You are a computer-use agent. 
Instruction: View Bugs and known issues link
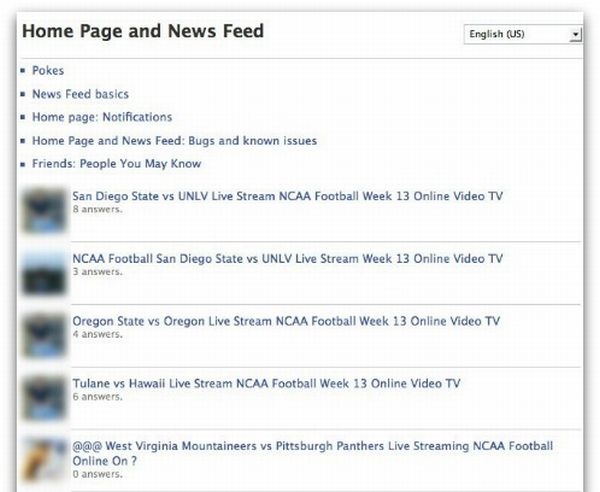coord(174,141)
